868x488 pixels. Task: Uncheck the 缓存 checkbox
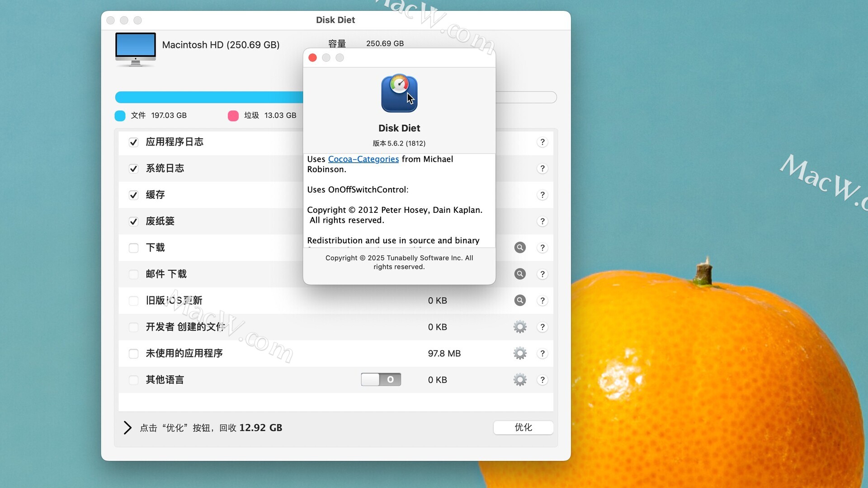click(133, 195)
